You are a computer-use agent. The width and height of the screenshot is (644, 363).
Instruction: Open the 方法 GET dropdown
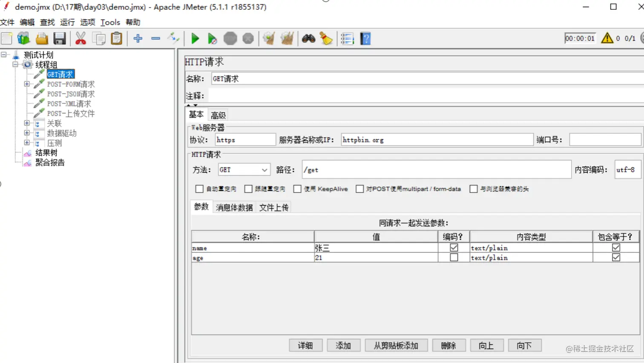click(x=244, y=170)
